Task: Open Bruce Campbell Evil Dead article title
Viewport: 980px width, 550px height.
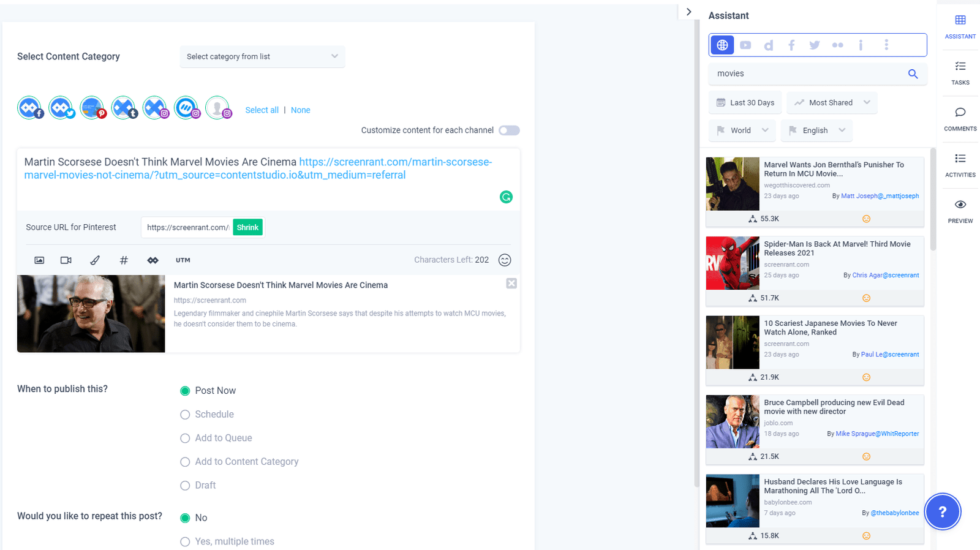Action: pyautogui.click(x=834, y=407)
